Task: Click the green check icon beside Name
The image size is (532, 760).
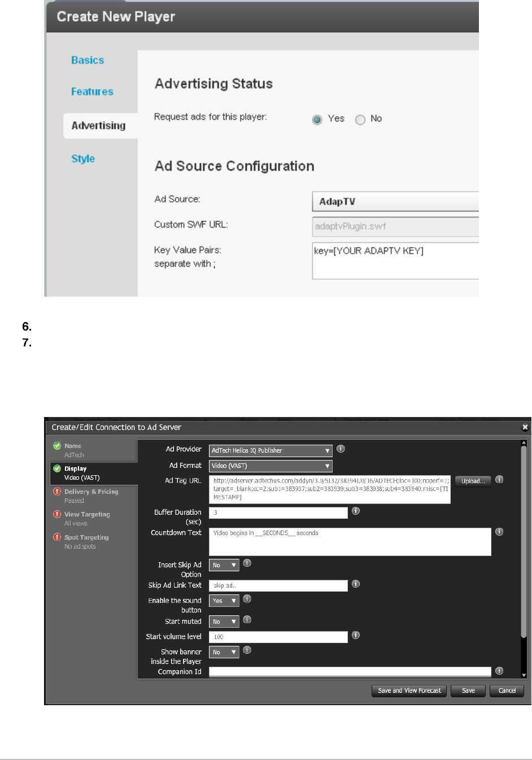Action: (57, 446)
